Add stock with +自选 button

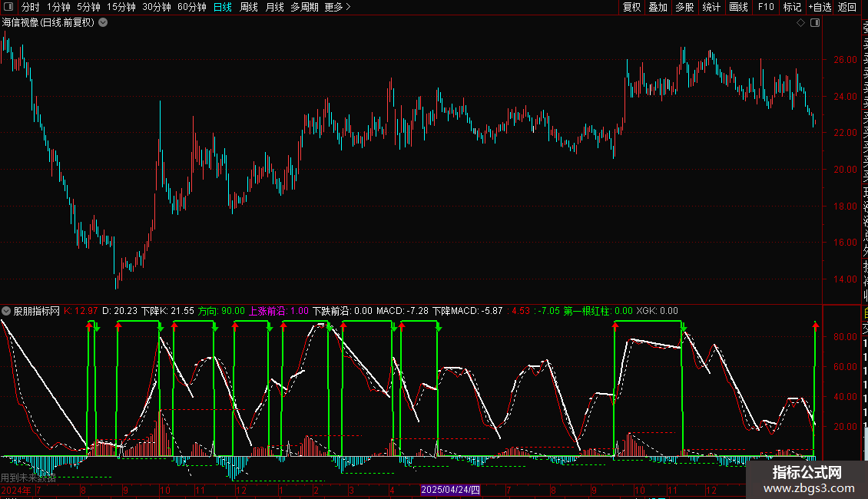coord(820,7)
